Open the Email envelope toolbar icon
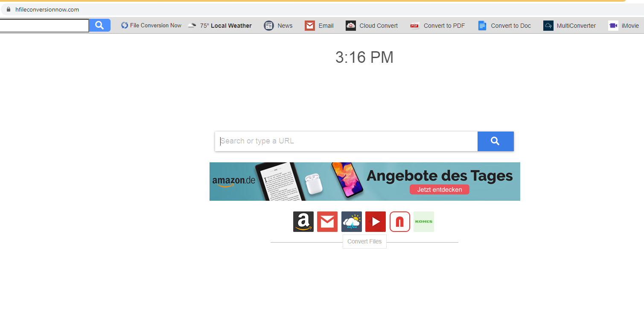This screenshot has height=334, width=644. [310, 26]
